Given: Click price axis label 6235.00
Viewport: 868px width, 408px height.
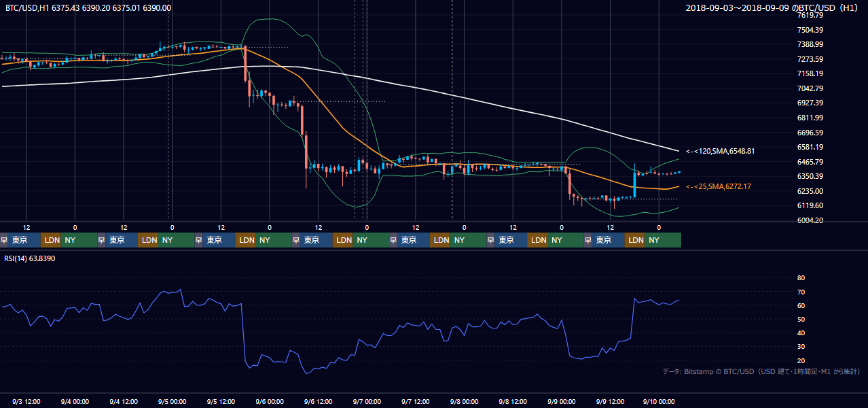Looking at the screenshot, I should point(810,191).
